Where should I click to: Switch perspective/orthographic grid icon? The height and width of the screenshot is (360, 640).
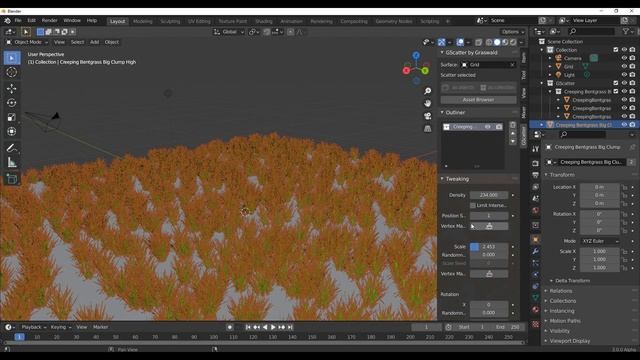tap(427, 129)
